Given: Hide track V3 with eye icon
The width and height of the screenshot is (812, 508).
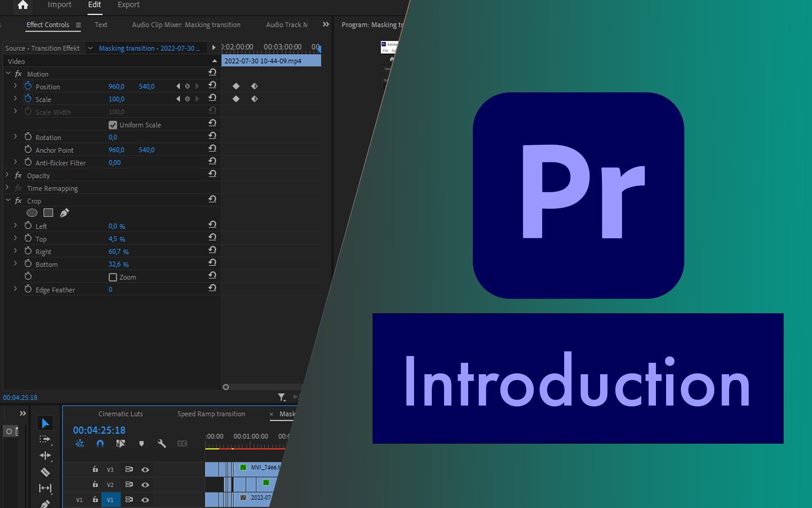Looking at the screenshot, I should point(145,469).
